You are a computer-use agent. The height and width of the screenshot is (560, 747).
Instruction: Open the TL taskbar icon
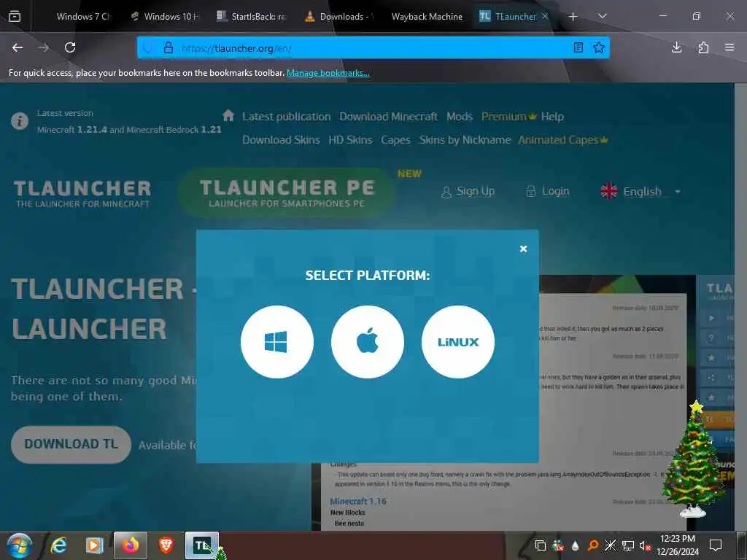[x=202, y=545]
